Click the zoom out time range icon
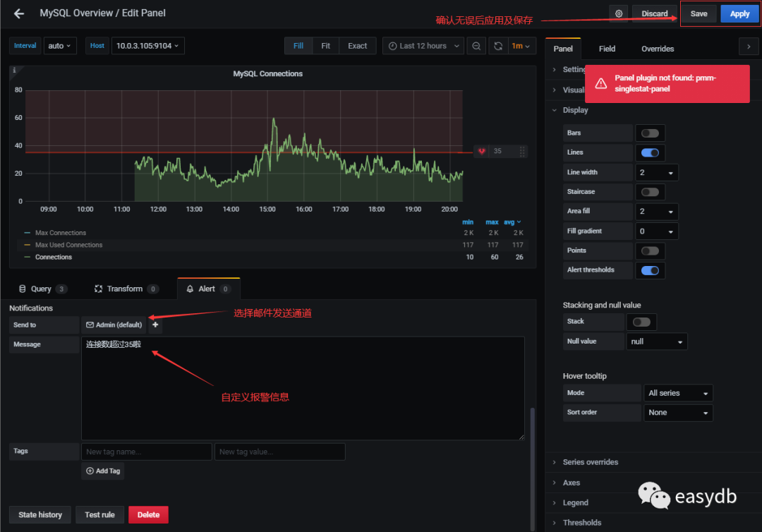The height and width of the screenshot is (532, 762). coord(477,46)
